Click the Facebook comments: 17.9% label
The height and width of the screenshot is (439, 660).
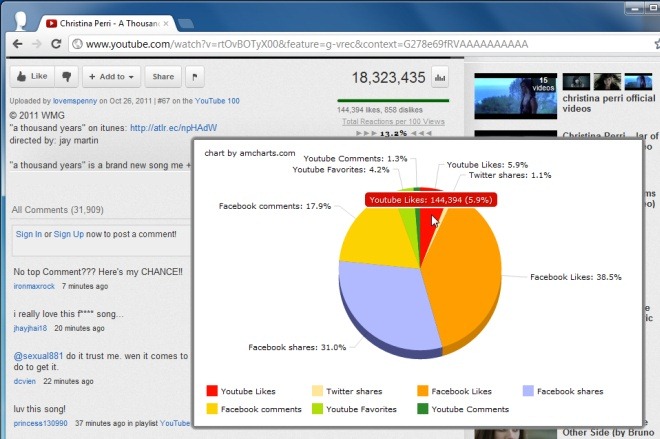click(275, 206)
